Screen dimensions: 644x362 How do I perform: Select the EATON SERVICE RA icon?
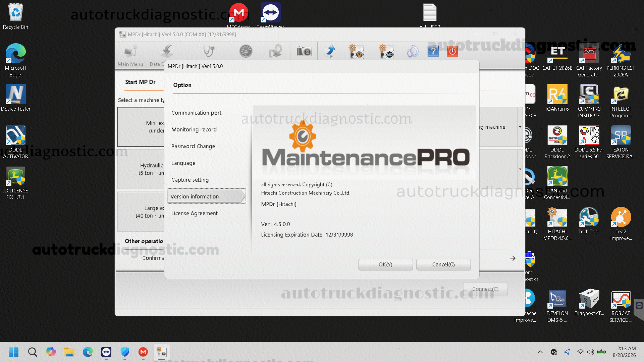click(x=621, y=142)
